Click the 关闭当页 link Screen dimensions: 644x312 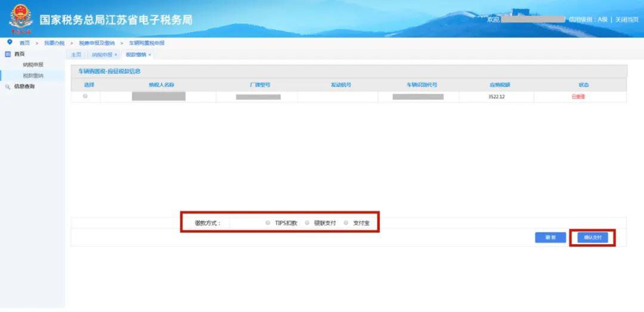[x=626, y=20]
